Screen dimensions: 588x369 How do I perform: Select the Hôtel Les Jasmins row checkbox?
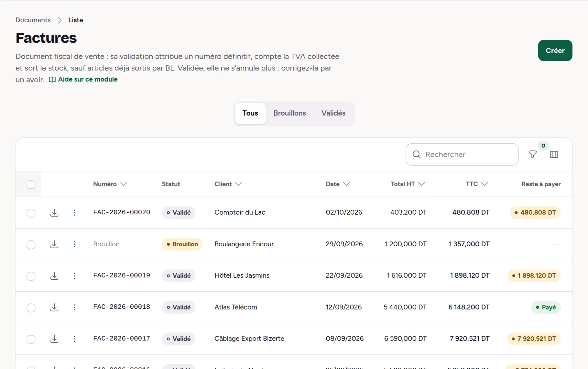click(31, 276)
